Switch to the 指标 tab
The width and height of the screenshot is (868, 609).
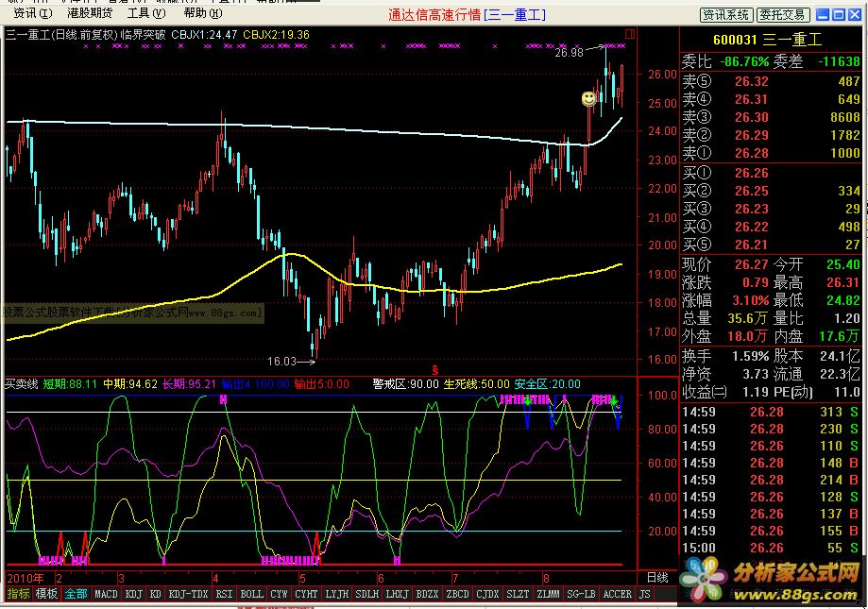pyautogui.click(x=18, y=594)
